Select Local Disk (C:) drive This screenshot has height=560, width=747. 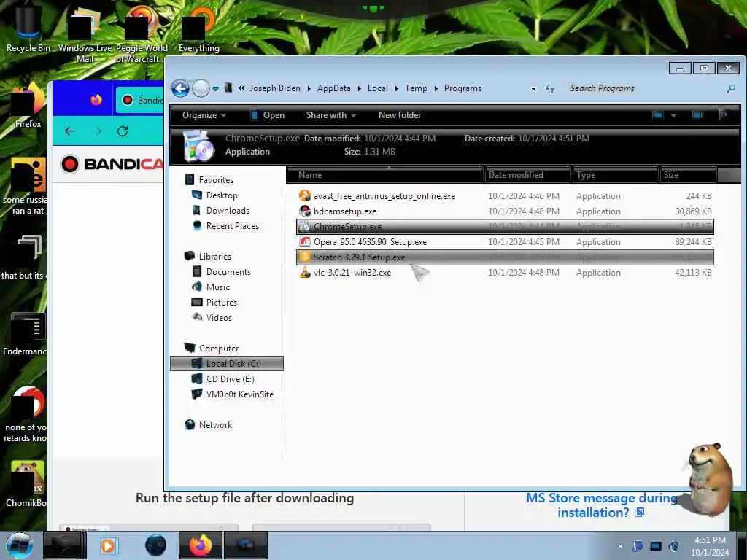click(227, 364)
